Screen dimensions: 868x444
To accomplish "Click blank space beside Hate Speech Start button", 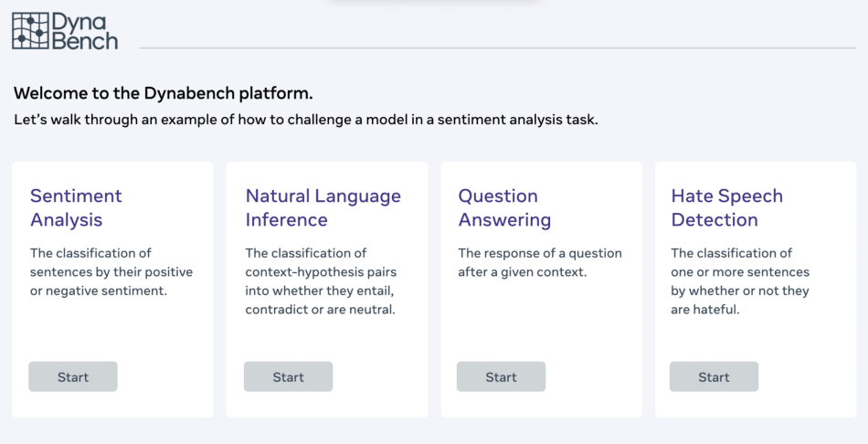I will (x=804, y=376).
